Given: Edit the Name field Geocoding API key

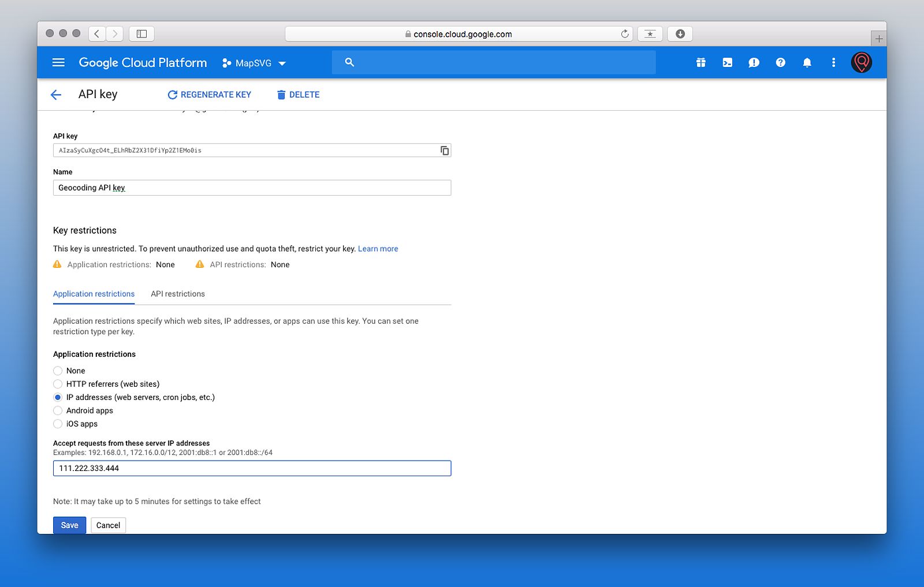Looking at the screenshot, I should pyautogui.click(x=252, y=188).
